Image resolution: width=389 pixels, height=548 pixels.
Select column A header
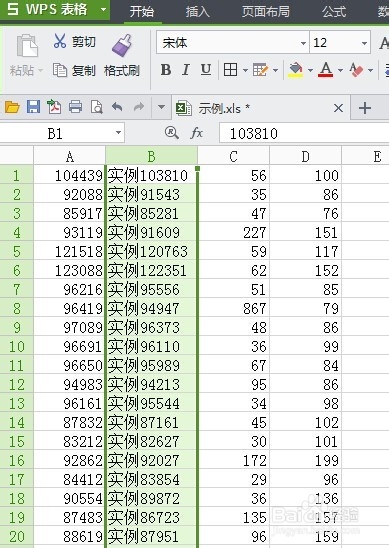(x=70, y=156)
